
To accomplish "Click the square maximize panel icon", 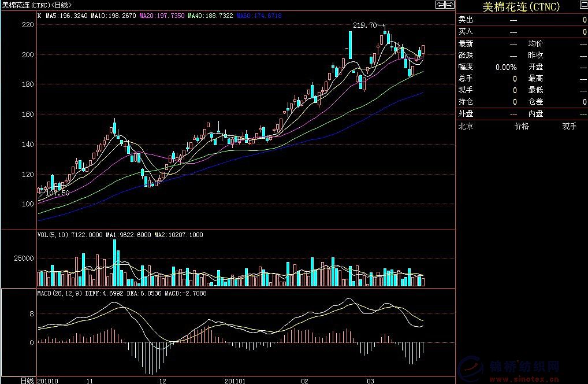I will (583, 5).
